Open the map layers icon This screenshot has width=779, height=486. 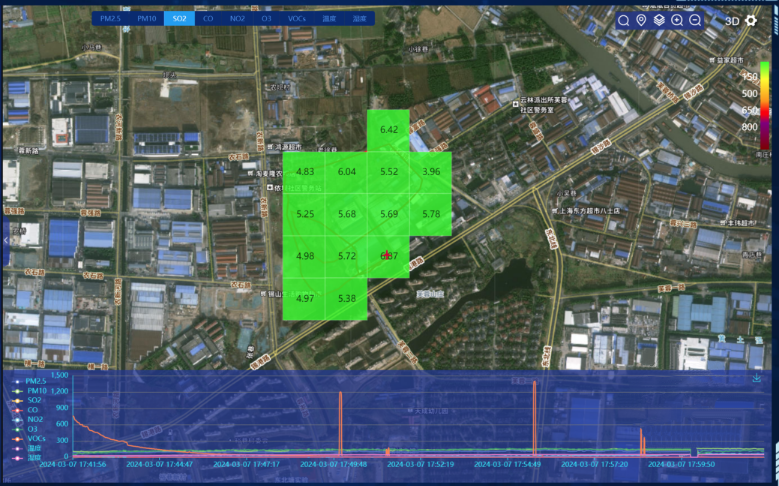click(x=659, y=20)
